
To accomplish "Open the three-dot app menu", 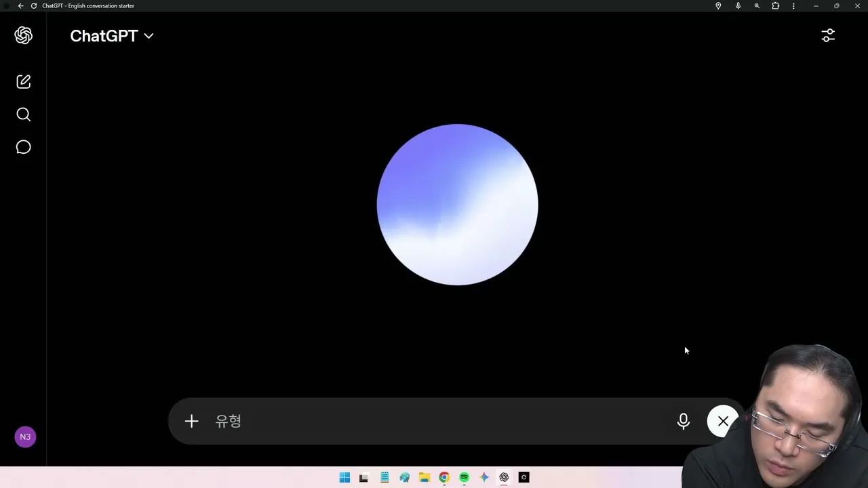I will click(x=793, y=6).
